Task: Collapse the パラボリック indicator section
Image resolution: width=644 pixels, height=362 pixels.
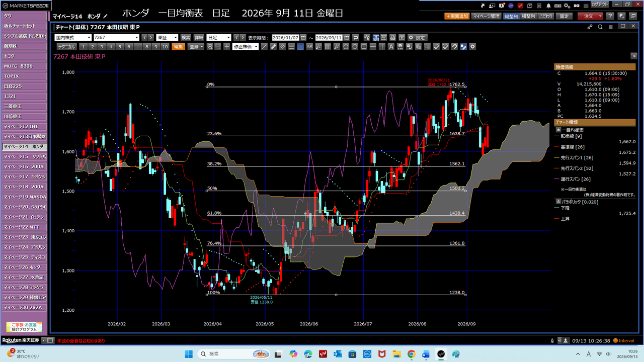Action: 558,201
